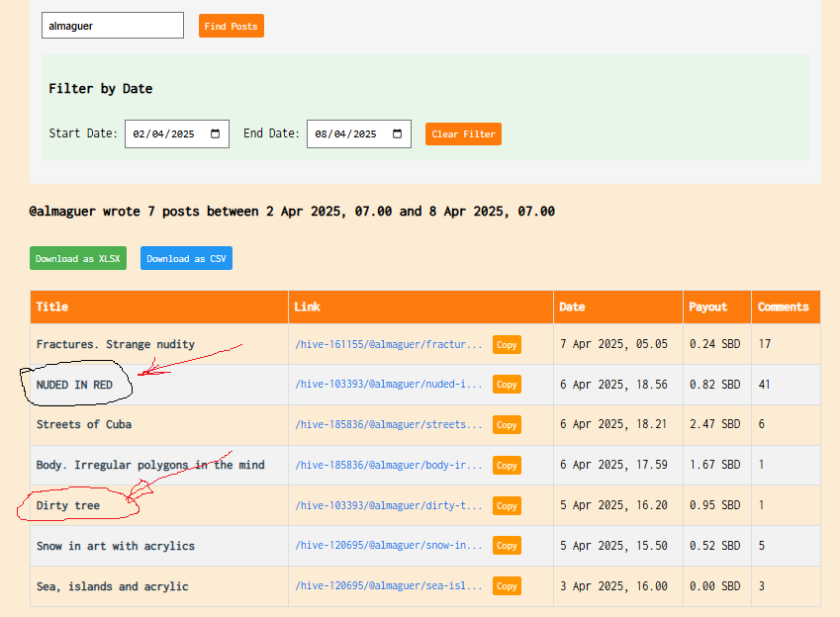The image size is (840, 617).
Task: Select title Body. Irregular polygons in the mind
Action: coord(150,465)
